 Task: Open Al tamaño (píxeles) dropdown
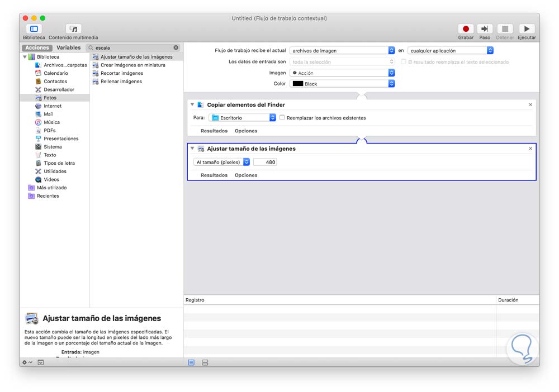[221, 162]
